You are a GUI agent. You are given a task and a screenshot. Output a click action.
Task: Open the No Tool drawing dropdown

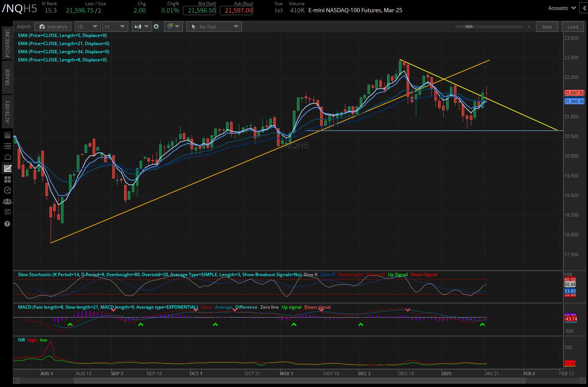pyautogui.click(x=214, y=27)
